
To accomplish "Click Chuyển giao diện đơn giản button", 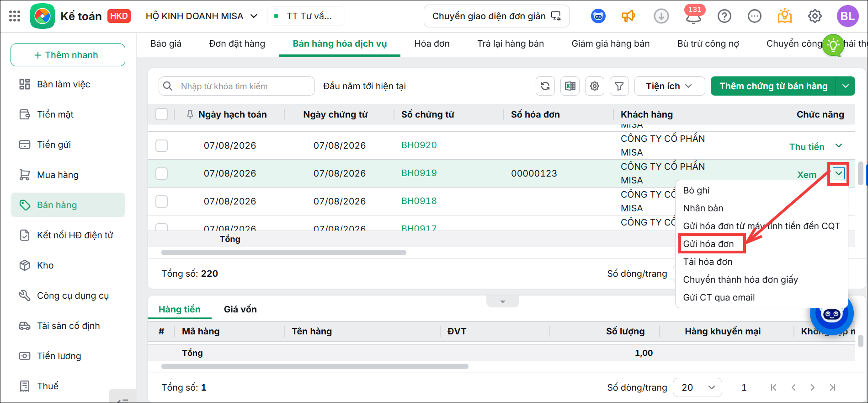I will pos(496,16).
